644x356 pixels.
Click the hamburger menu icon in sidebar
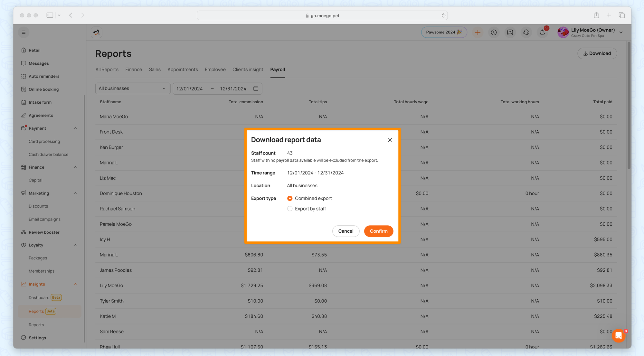(24, 32)
